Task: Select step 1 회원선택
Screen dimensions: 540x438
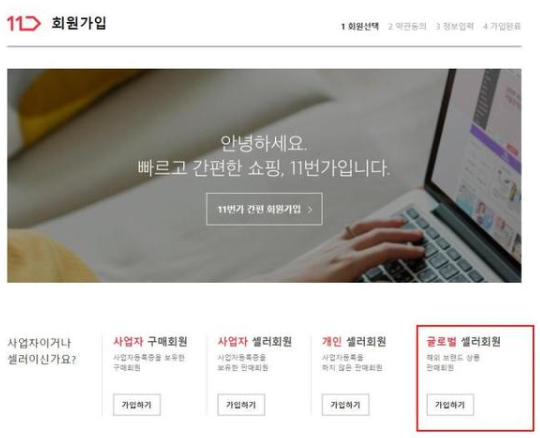Action: (360, 26)
